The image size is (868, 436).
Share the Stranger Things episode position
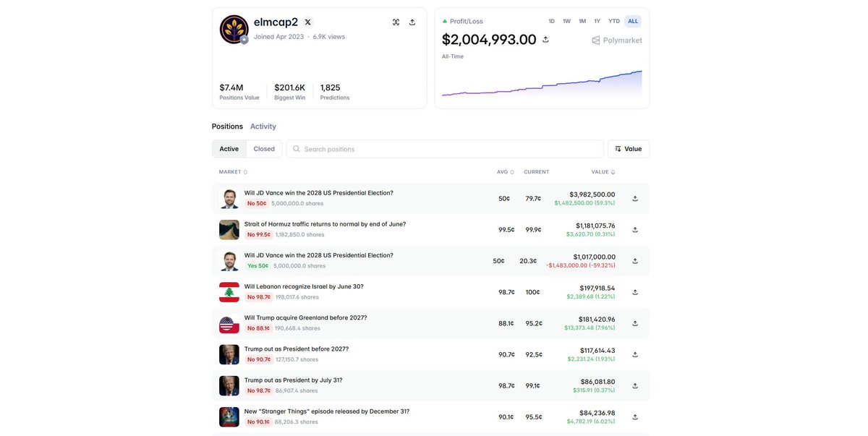pyautogui.click(x=635, y=417)
